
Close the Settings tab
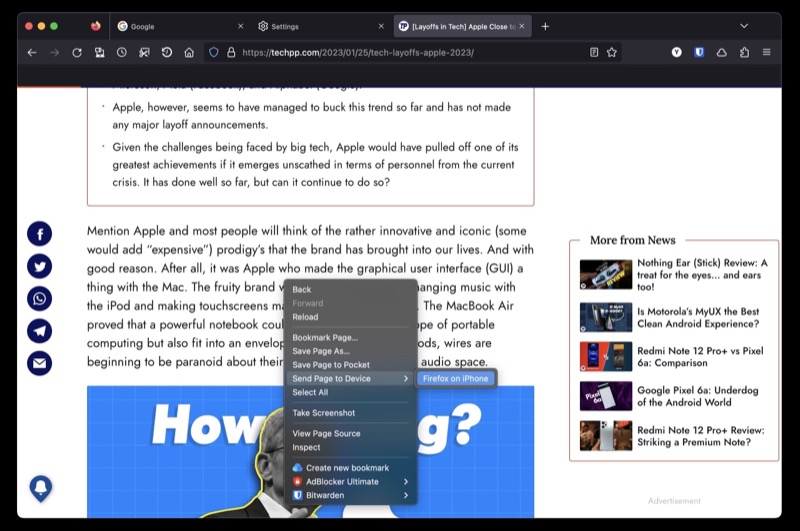[x=381, y=26]
